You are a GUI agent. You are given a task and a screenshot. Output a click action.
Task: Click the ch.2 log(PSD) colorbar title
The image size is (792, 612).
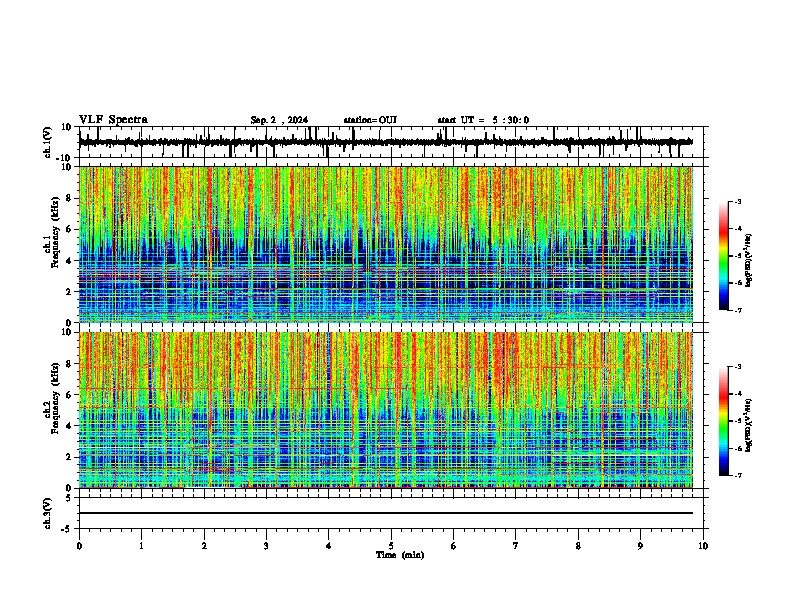pyautogui.click(x=749, y=425)
